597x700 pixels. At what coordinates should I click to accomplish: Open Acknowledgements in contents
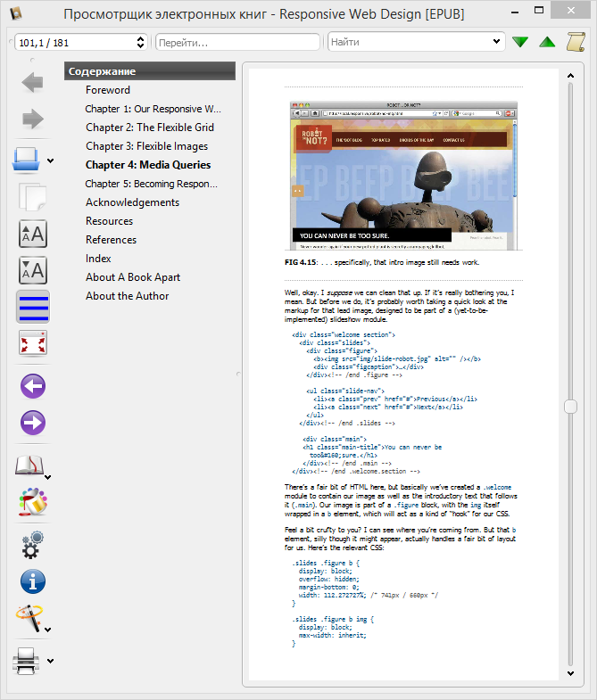coord(132,202)
